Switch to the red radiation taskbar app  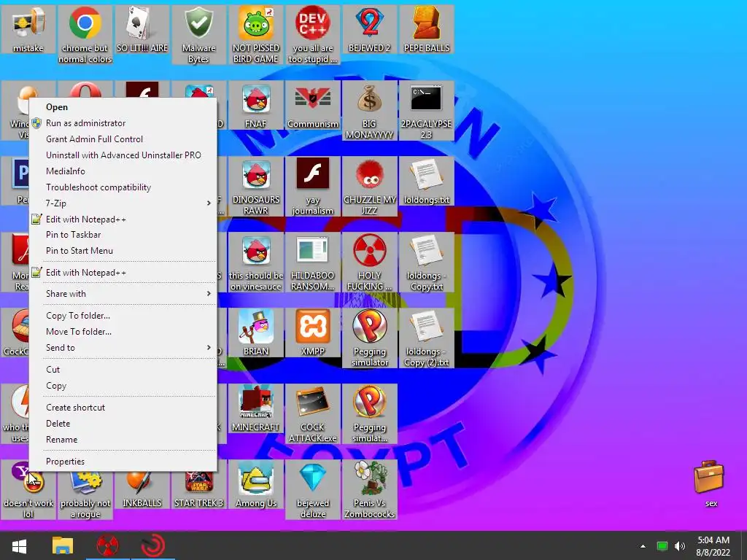[108, 545]
